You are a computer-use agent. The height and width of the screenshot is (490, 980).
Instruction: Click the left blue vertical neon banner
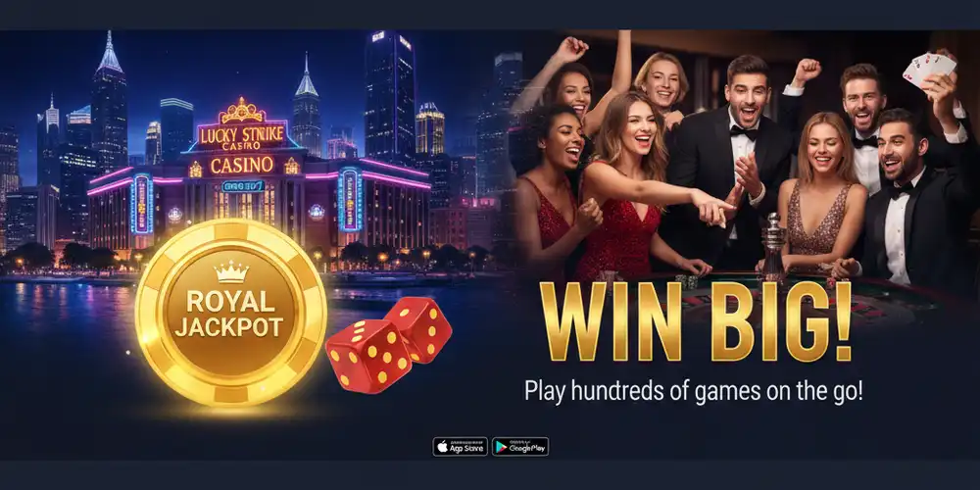(x=141, y=203)
